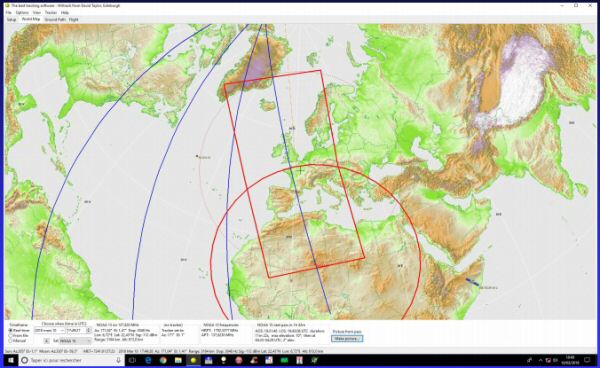Select the World Map tab
Screen dimensions: 600x368
point(31,19)
